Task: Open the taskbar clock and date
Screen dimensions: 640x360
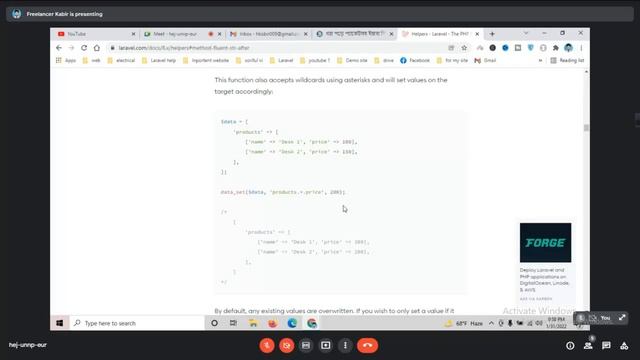Action: (556, 322)
